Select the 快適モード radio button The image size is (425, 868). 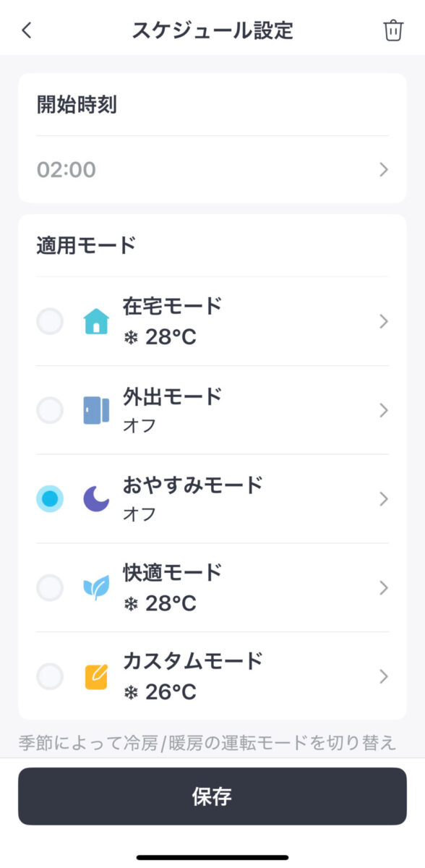click(x=50, y=588)
